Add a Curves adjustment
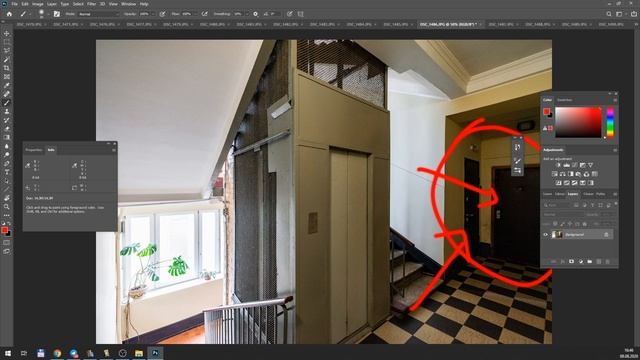The width and height of the screenshot is (640, 360). tap(575, 165)
